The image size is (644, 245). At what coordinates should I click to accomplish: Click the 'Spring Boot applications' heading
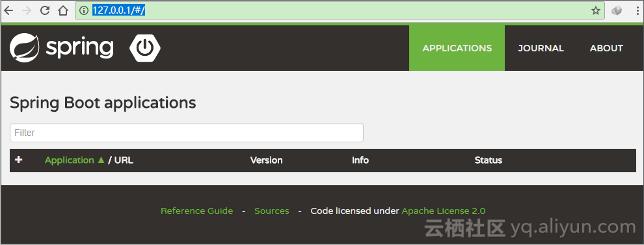tap(103, 103)
